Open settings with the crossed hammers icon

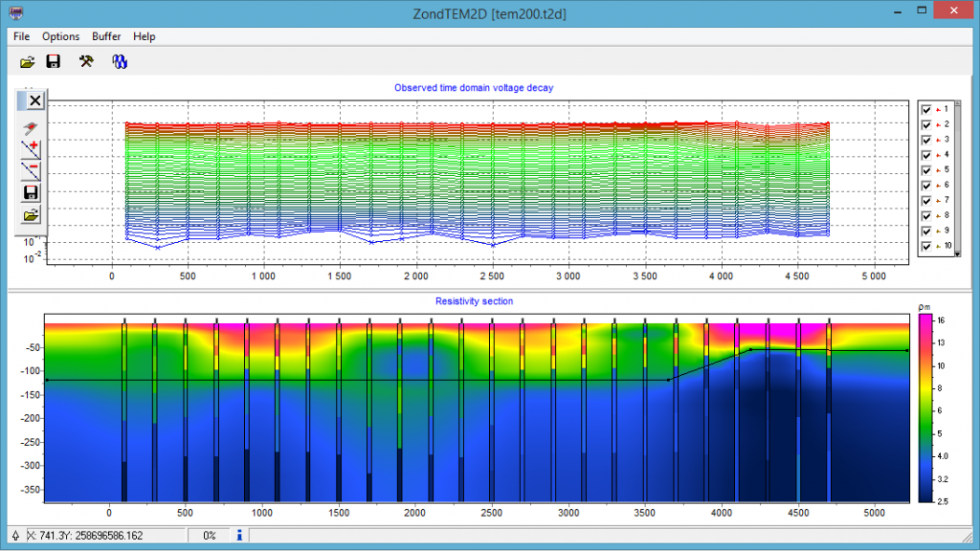click(x=86, y=62)
